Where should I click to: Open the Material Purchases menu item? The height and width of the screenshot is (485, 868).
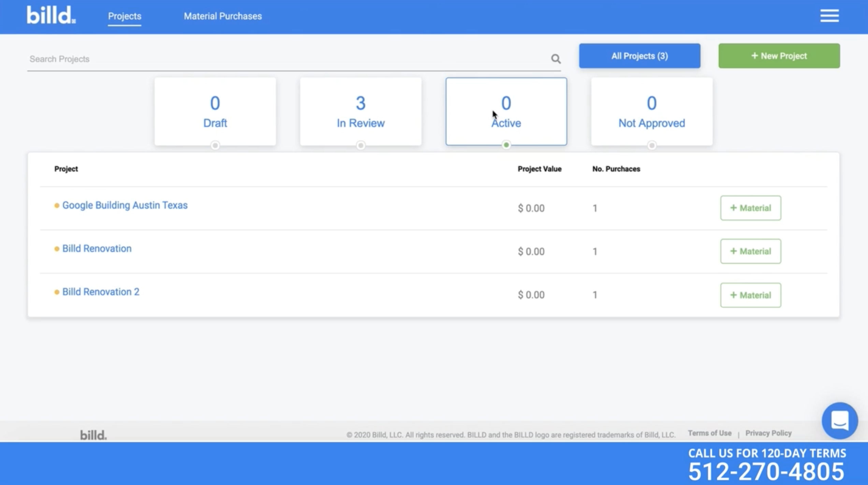tap(223, 16)
